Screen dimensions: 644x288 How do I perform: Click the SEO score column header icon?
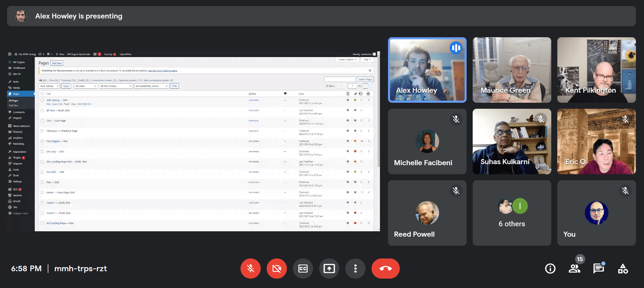tap(348, 94)
